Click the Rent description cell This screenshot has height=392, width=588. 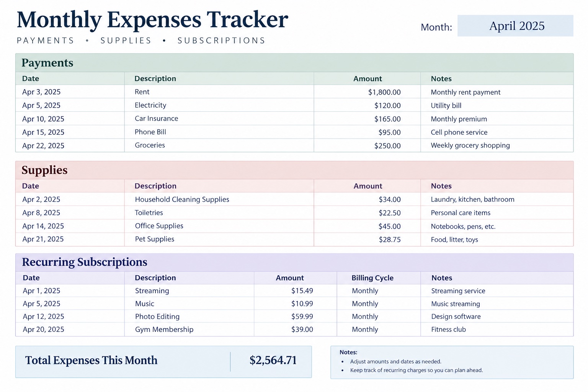click(219, 92)
